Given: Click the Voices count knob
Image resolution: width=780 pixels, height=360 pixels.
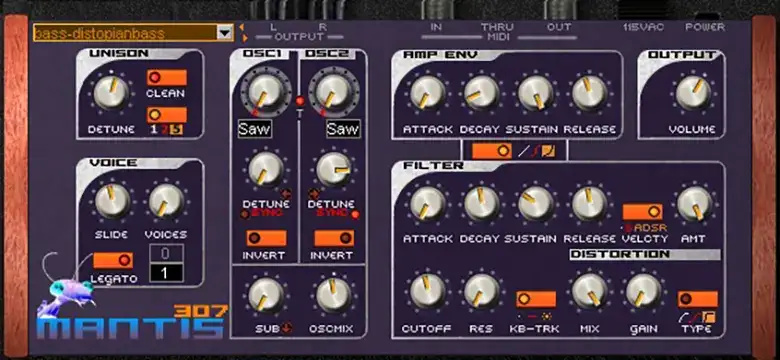Looking at the screenshot, I should coord(166,200).
